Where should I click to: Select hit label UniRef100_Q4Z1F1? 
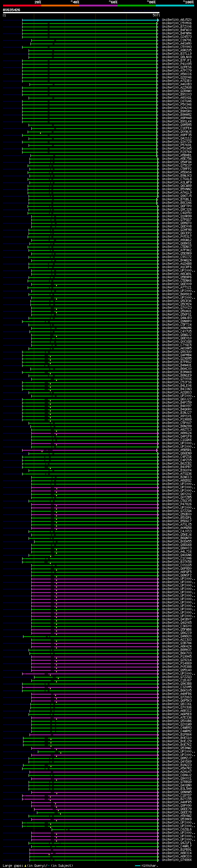pos(177,843)
